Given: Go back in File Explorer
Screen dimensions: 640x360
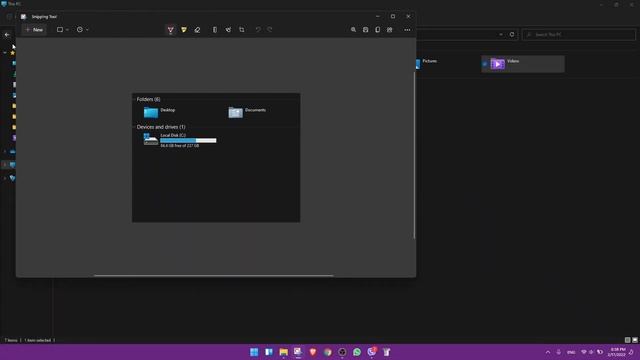Looking at the screenshot, I should click(7, 35).
